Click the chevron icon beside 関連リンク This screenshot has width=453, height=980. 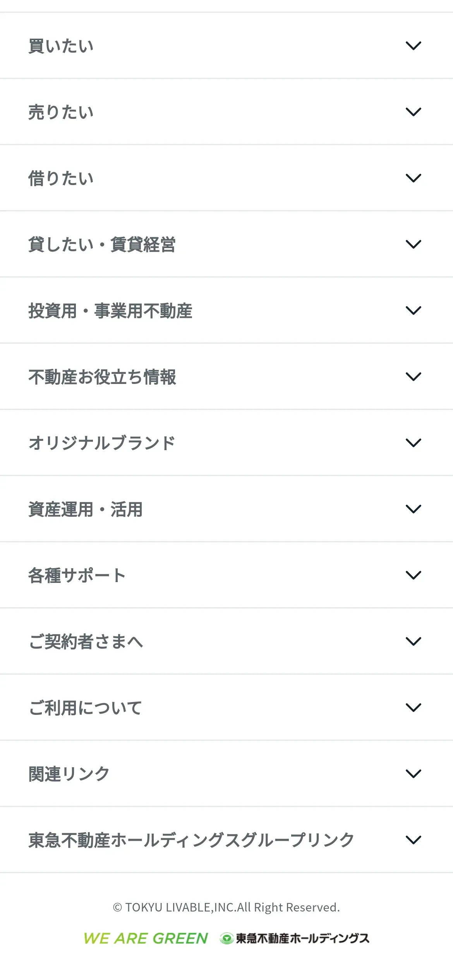pos(413,774)
